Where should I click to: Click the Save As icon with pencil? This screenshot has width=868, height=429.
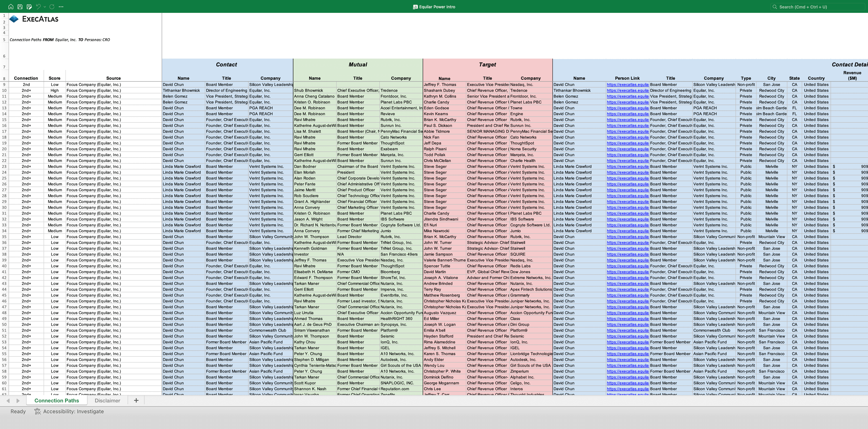pyautogui.click(x=29, y=6)
